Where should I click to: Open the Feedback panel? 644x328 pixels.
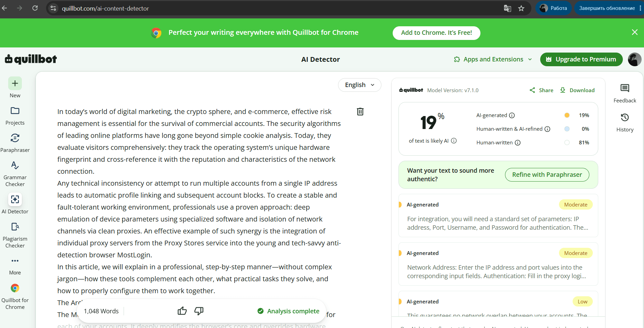coord(625,94)
